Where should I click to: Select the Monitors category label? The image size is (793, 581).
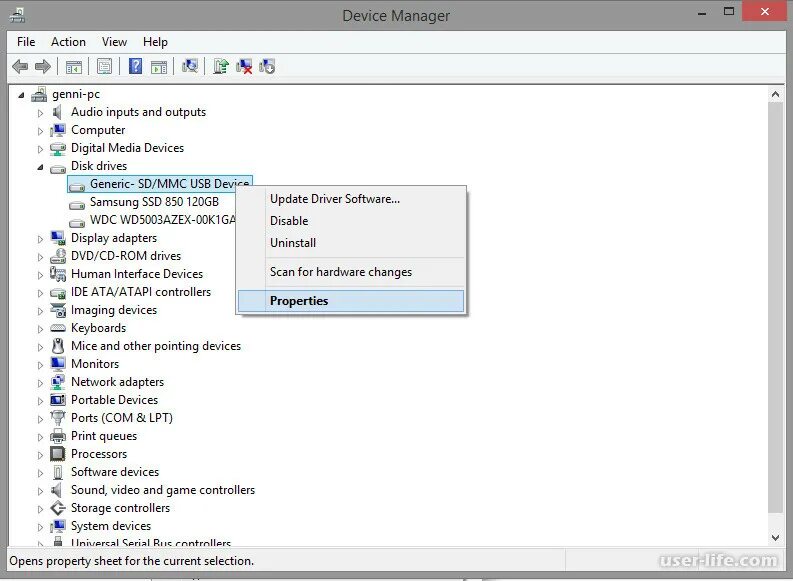coord(95,364)
